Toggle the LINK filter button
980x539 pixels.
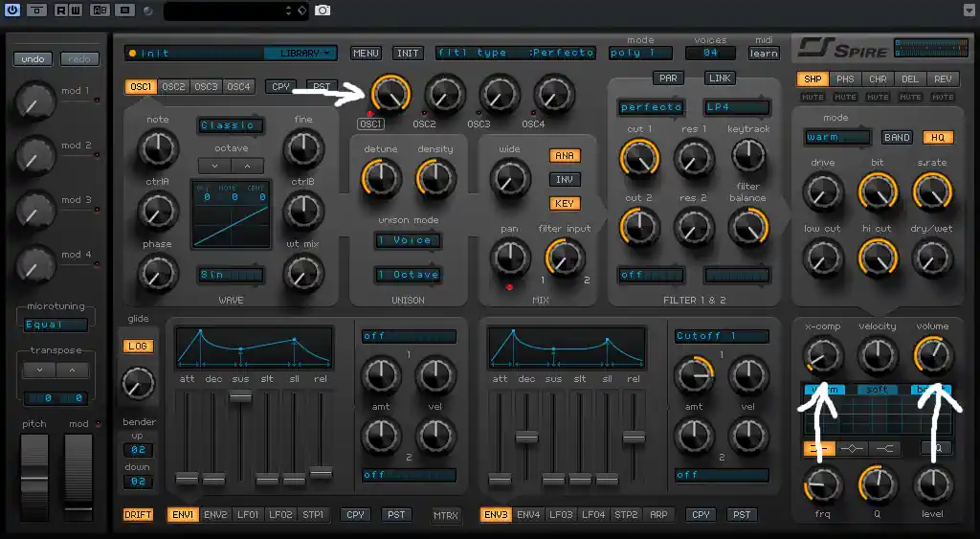coord(720,79)
